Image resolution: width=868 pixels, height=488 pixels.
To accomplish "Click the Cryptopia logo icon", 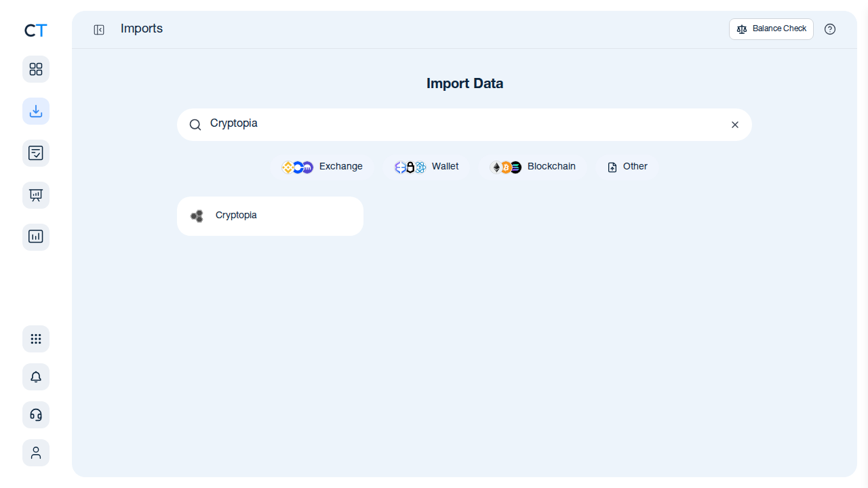I will (x=197, y=216).
